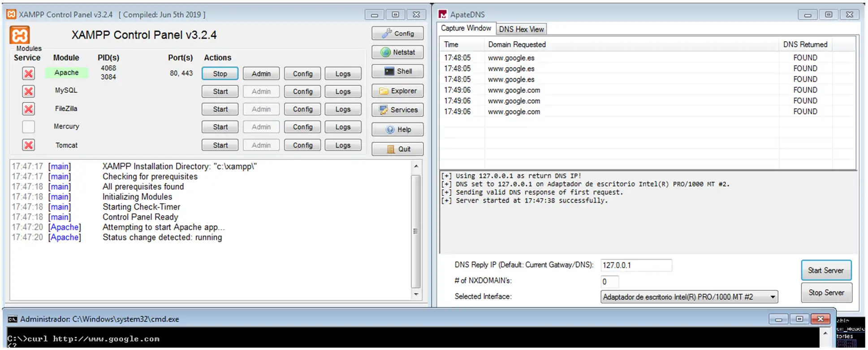Click the cmd.exe window title icon
This screenshot has width=868, height=350.
point(13,319)
